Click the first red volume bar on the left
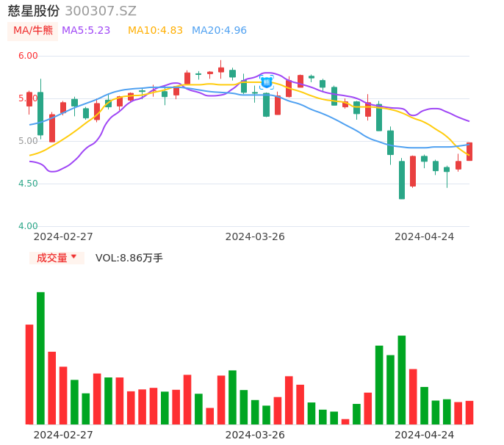The width and height of the screenshot is (504, 445). coord(29,374)
